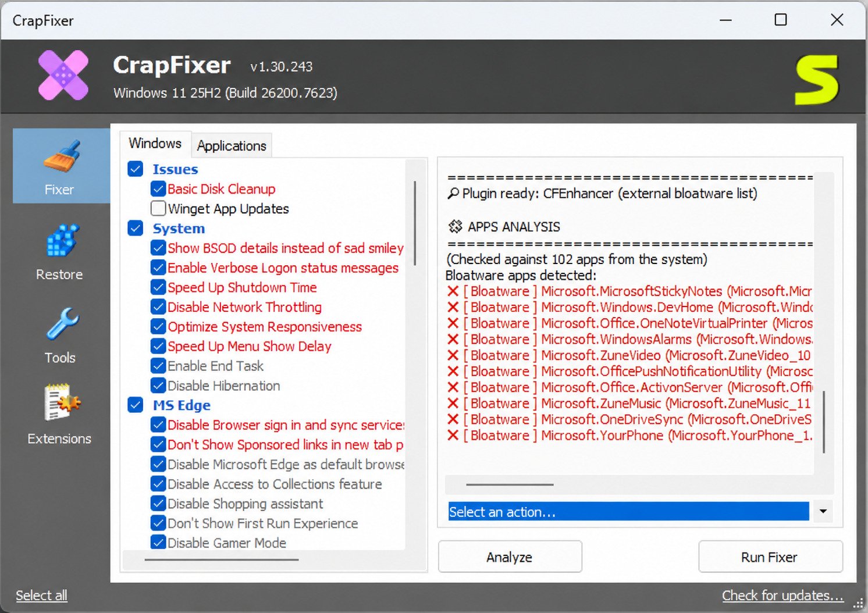This screenshot has height=613, width=868.
Task: Click the red X beside Microsoft.MicrosoftStickyNotes
Action: (x=453, y=291)
